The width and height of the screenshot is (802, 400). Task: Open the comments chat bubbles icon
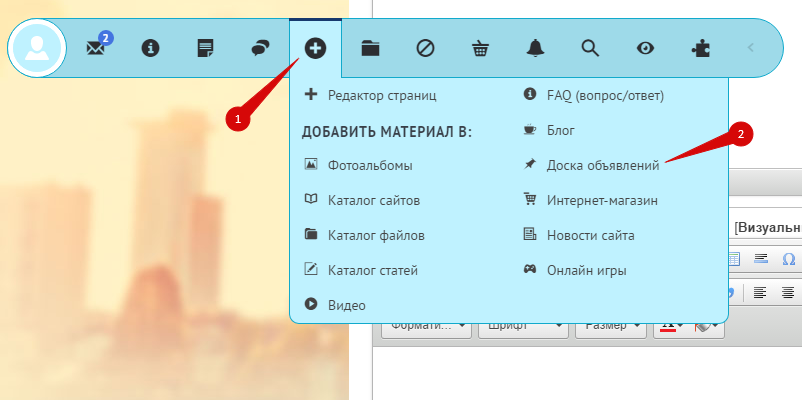[260, 48]
